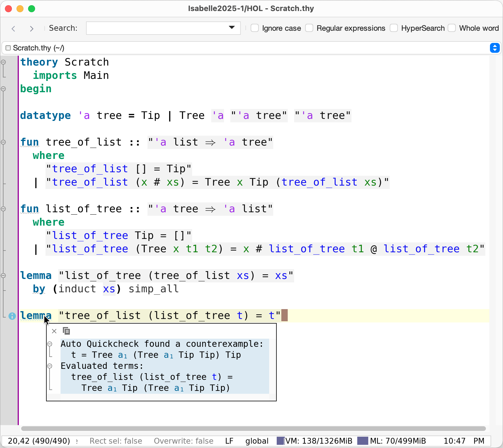Click the info icon beside the last lemma

coord(12,316)
